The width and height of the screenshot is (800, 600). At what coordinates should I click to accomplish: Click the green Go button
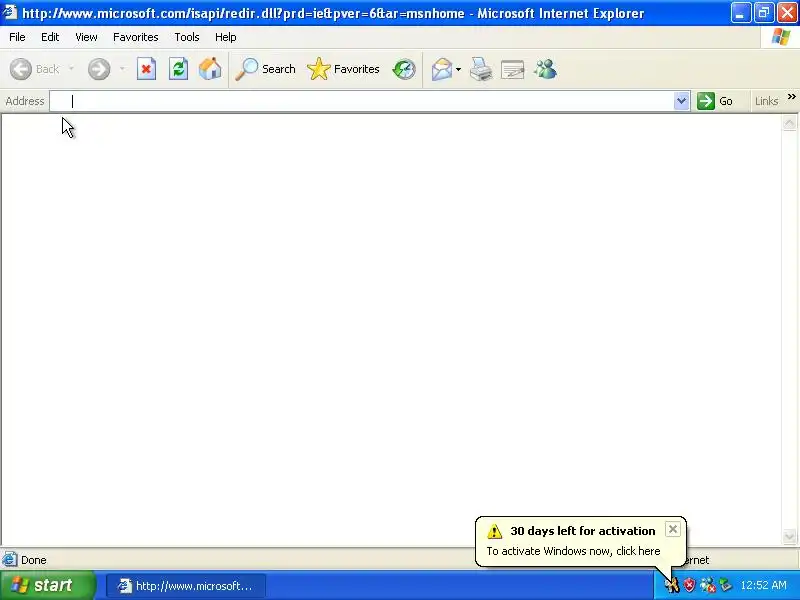click(715, 101)
